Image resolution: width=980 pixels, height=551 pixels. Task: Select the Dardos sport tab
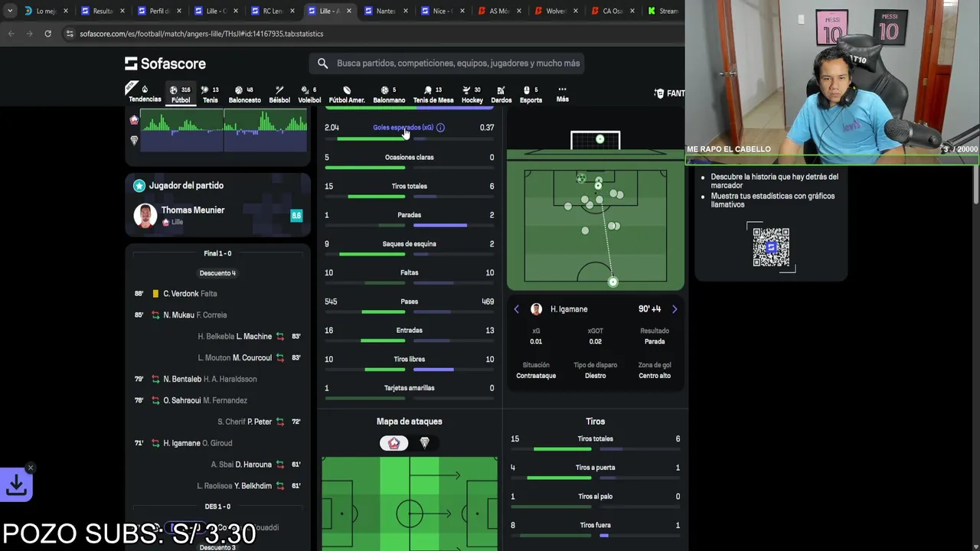501,94
